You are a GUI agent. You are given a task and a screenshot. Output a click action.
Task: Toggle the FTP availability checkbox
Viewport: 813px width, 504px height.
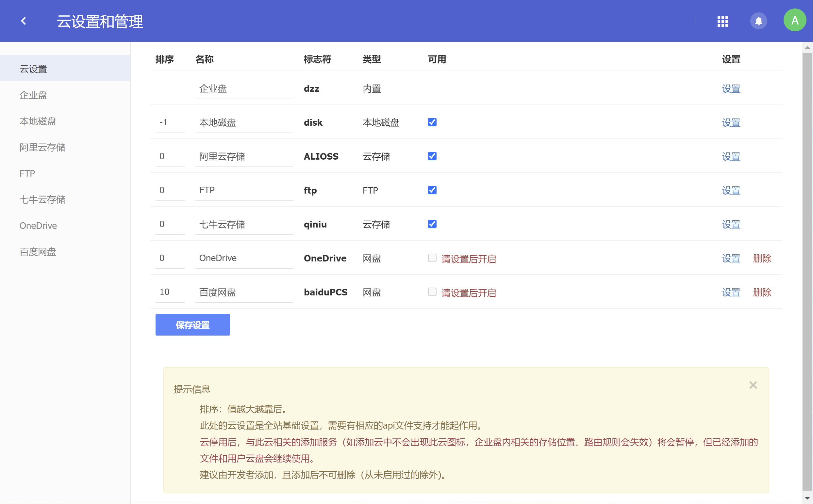432,189
